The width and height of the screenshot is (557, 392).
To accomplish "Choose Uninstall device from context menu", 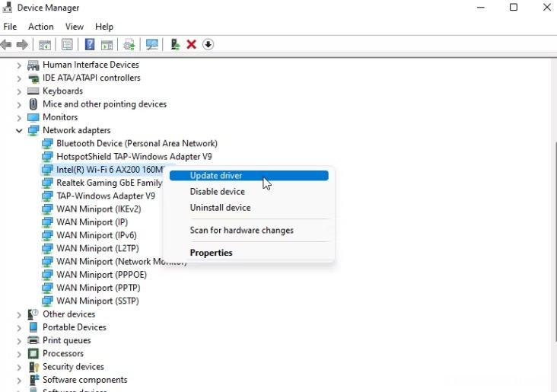I will pos(249,208).
